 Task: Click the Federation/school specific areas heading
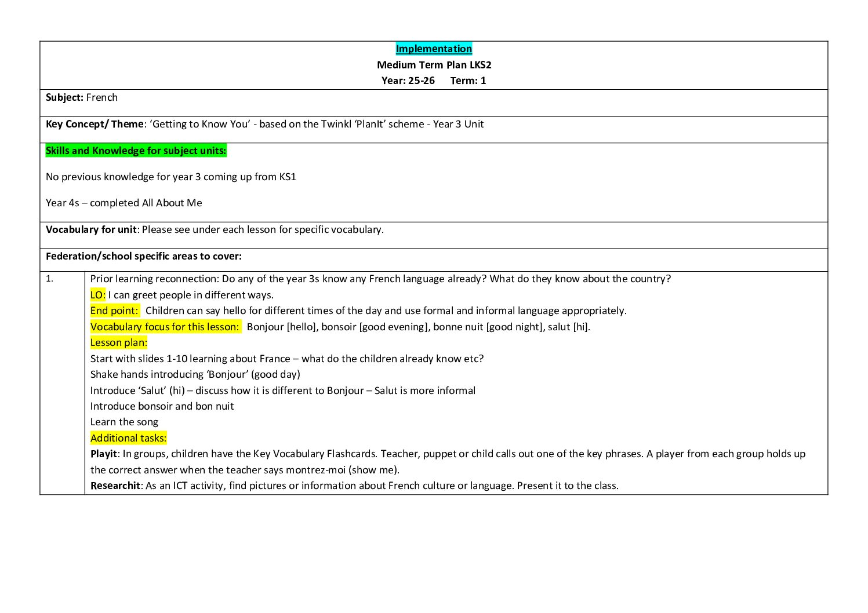[143, 256]
